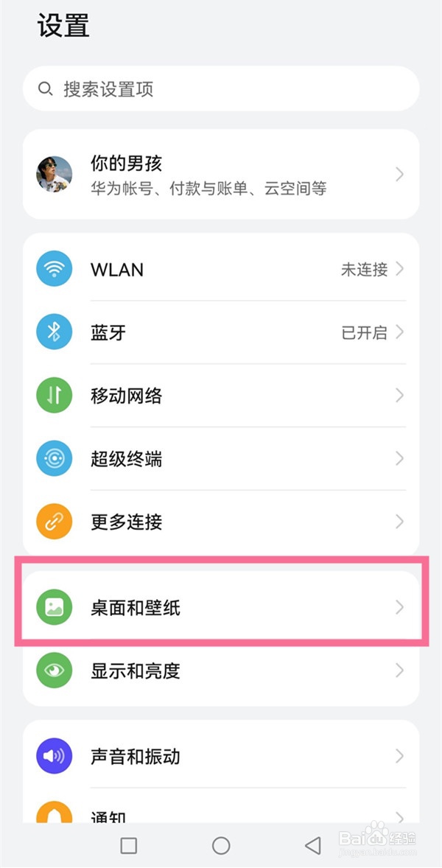
Task: Tap the mobile network arrows icon
Action: pyautogui.click(x=55, y=395)
